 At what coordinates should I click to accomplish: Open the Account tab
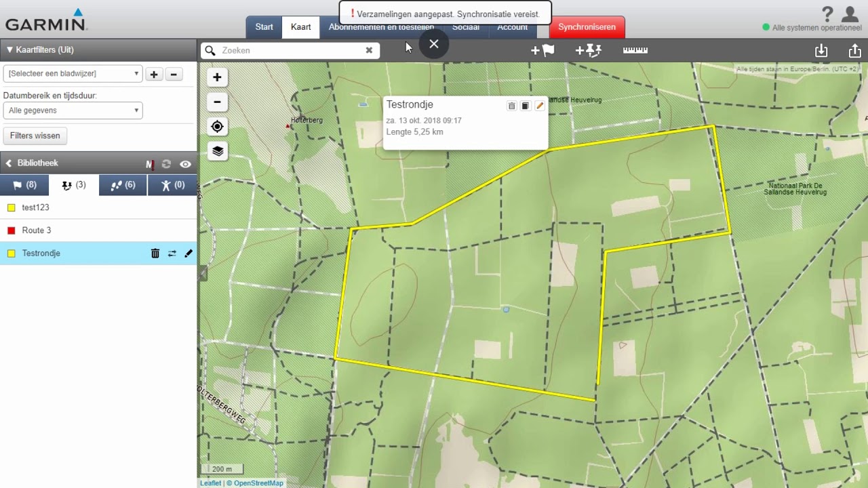[x=512, y=27]
